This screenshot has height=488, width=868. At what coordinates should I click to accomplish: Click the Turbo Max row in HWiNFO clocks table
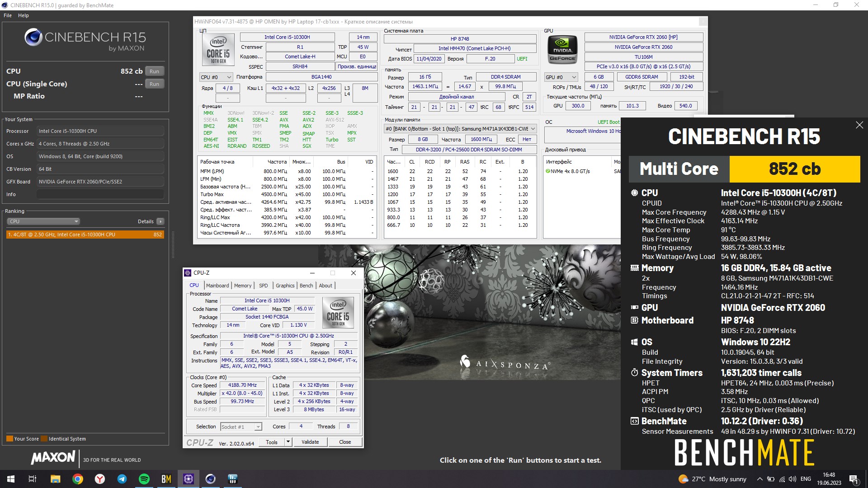287,194
